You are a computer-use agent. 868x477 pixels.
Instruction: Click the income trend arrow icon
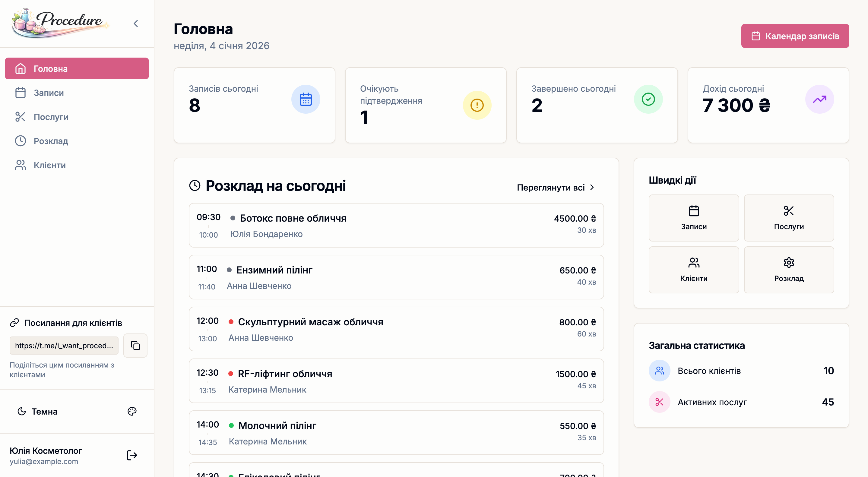[x=820, y=99]
